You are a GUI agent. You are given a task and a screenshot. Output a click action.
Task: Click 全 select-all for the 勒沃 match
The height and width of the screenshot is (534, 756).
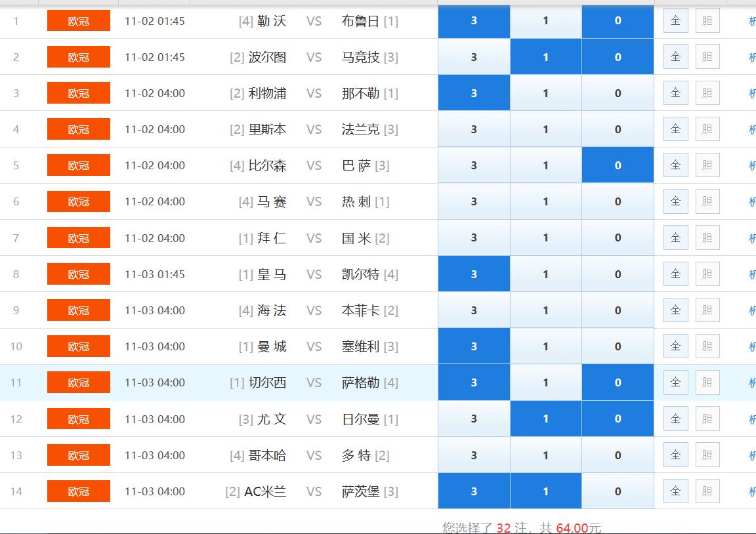pyautogui.click(x=675, y=20)
